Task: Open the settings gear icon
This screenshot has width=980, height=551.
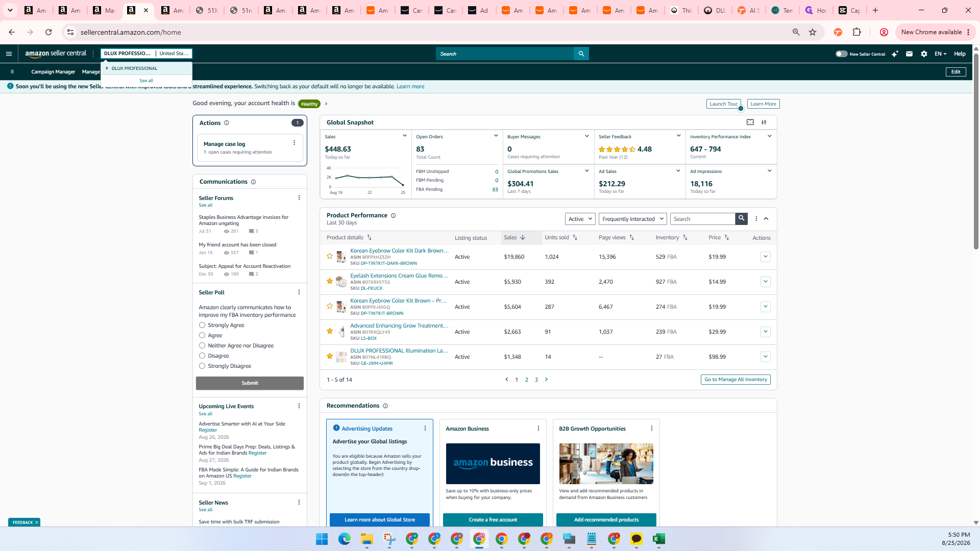Action: (924, 54)
